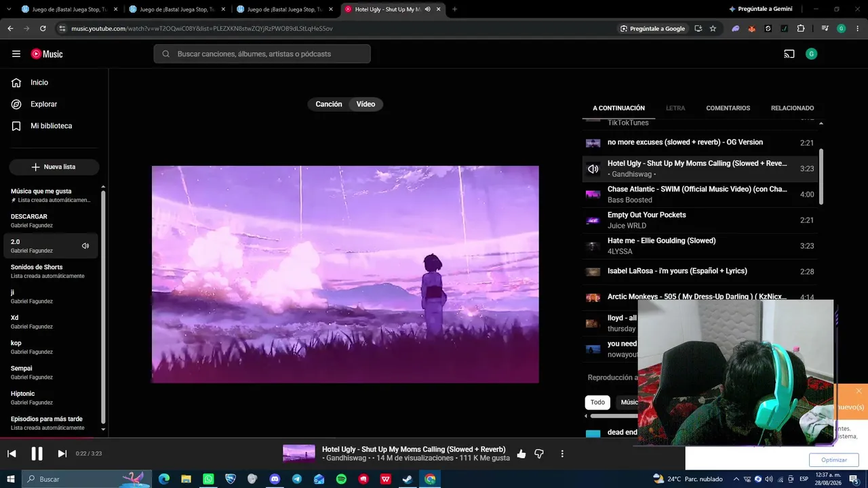The image size is (868, 488).
Task: Play no more excuses (slowed + reverb) from queue
Action: point(700,143)
